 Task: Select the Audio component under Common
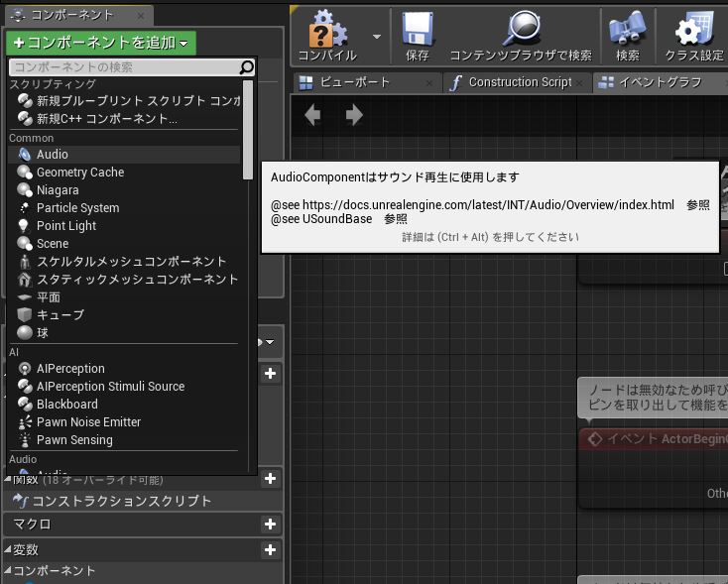point(124,154)
